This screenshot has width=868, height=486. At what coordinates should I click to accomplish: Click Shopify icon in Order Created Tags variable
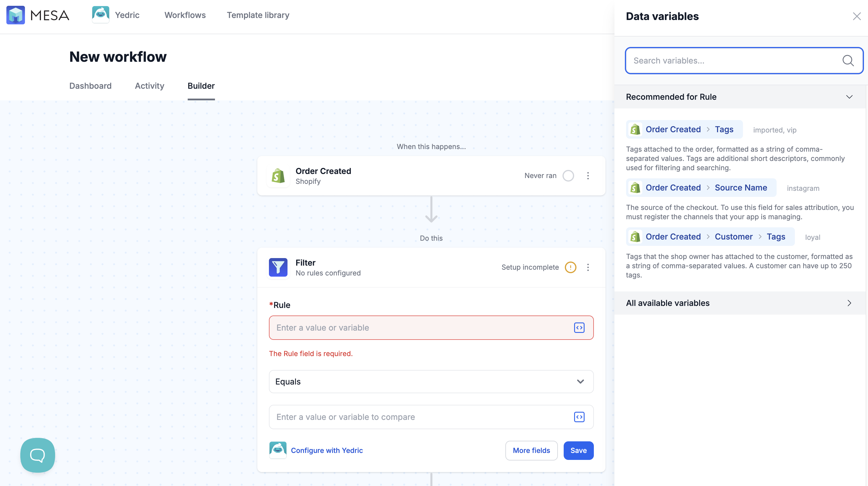pos(635,129)
